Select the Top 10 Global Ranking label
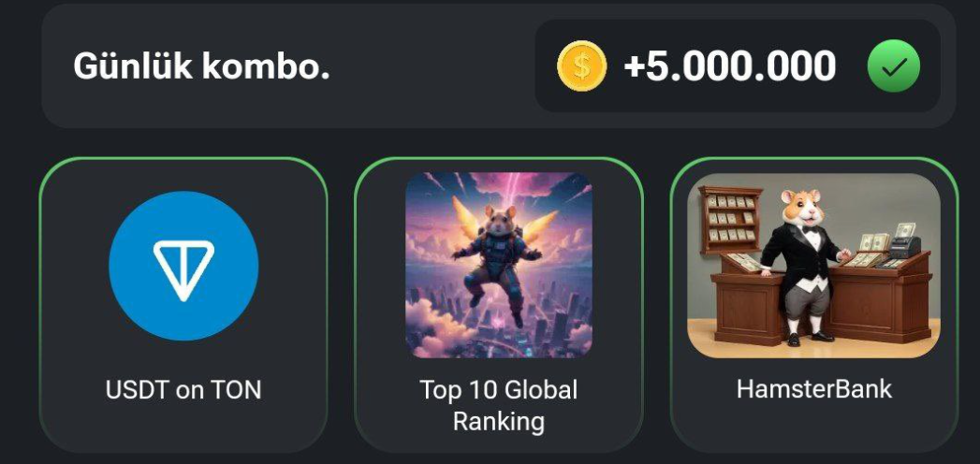980x464 pixels. point(499,405)
